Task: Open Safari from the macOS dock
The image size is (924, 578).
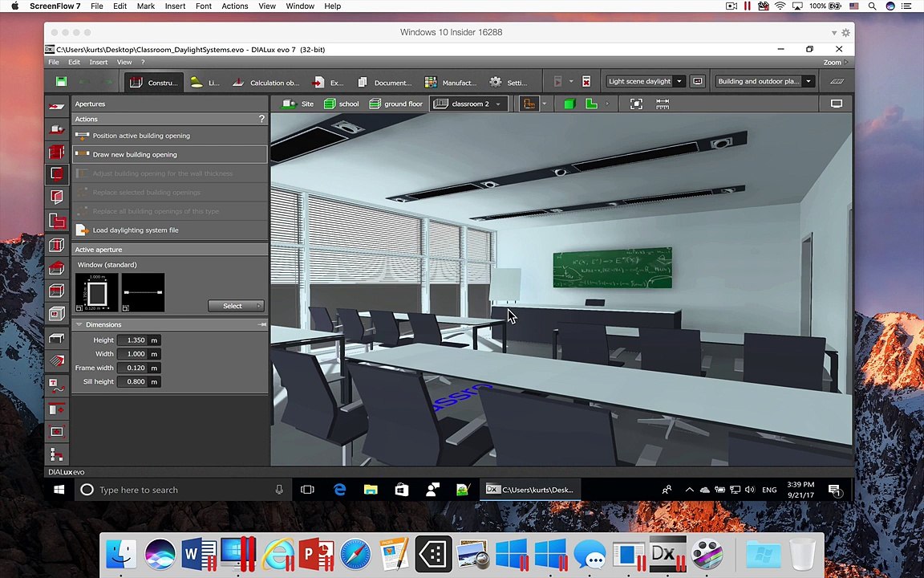Action: coord(355,555)
